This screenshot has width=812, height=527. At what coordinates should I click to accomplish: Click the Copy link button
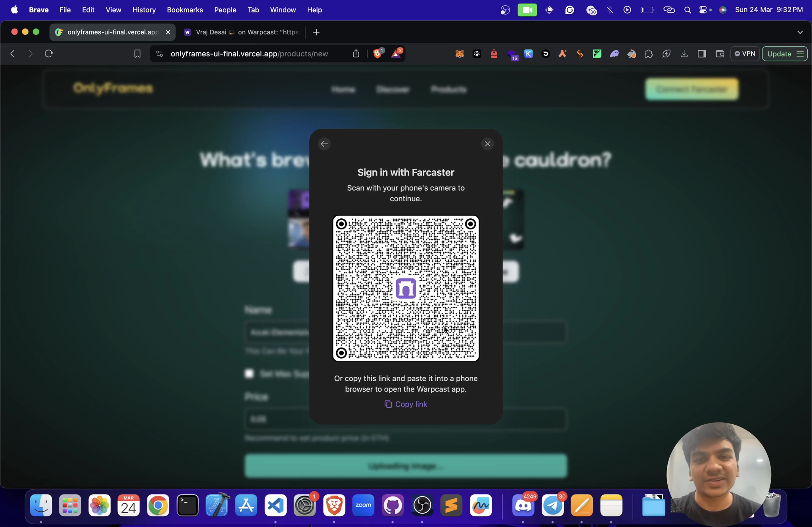pos(406,404)
